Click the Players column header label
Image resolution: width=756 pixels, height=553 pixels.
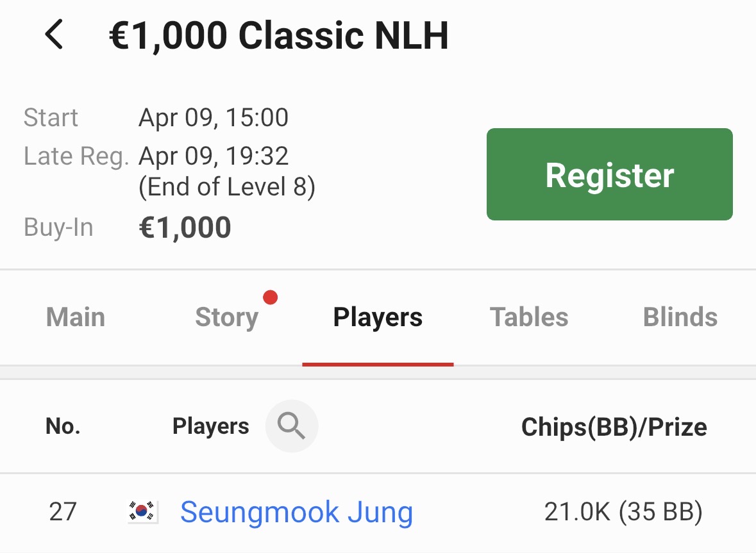(210, 426)
